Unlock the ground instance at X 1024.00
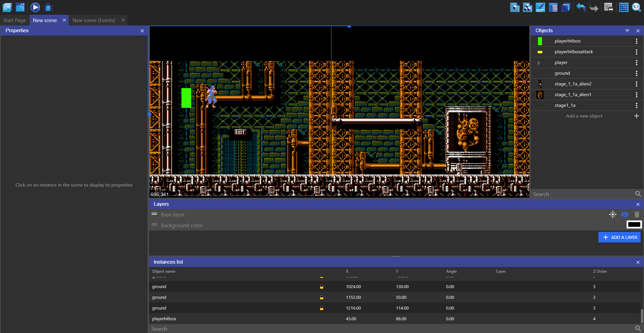The height and width of the screenshot is (333, 644). pos(321,287)
